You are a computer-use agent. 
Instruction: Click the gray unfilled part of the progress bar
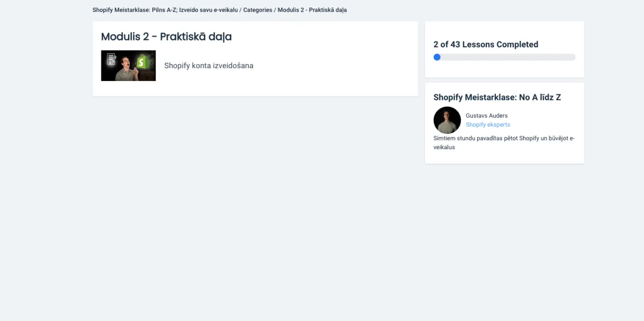(x=508, y=57)
